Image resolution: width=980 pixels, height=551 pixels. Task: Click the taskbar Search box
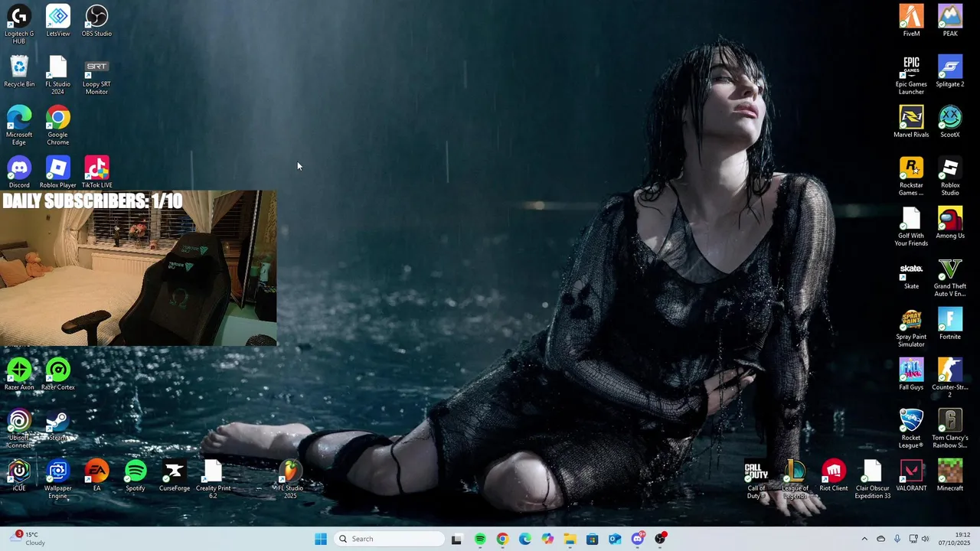click(x=390, y=539)
